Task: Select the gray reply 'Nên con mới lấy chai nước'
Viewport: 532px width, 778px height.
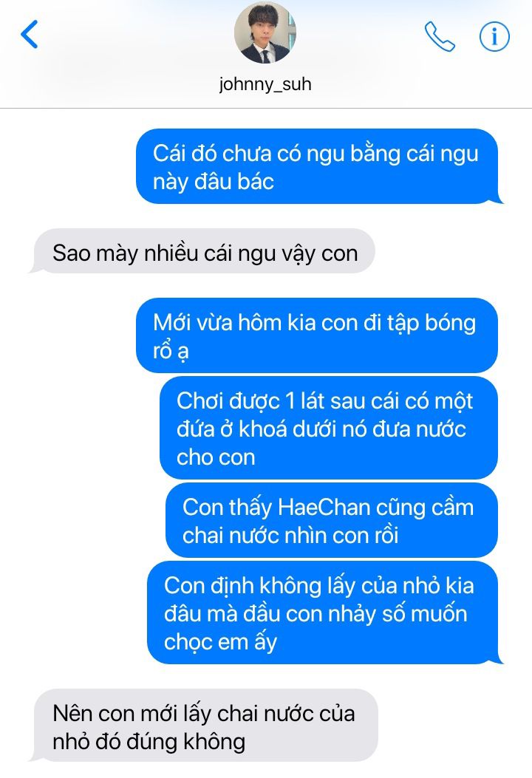Action: [x=203, y=726]
